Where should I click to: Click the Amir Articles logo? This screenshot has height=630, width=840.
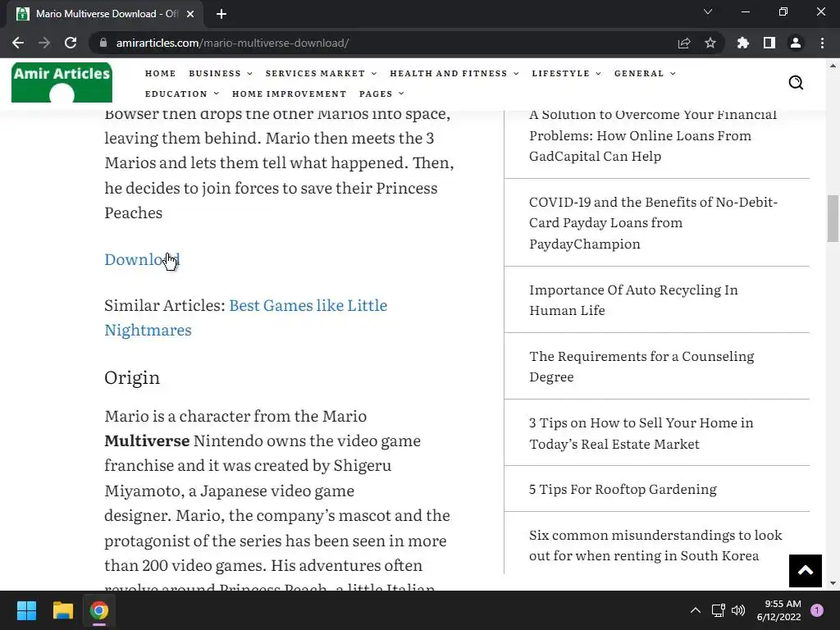point(62,83)
